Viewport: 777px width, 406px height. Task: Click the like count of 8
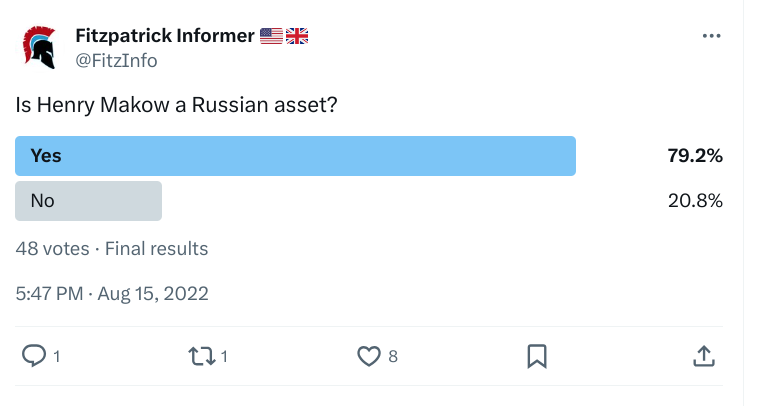pyautogui.click(x=393, y=356)
